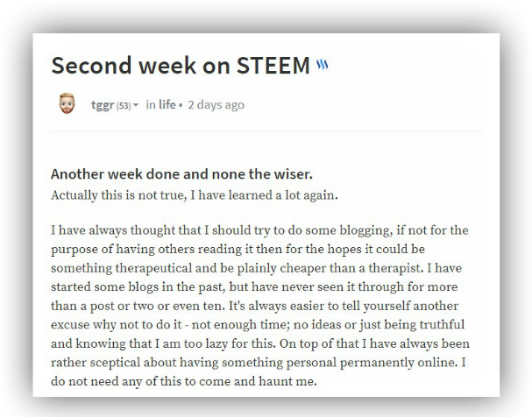Click the word 'haunt' in the last line

pyautogui.click(x=275, y=381)
